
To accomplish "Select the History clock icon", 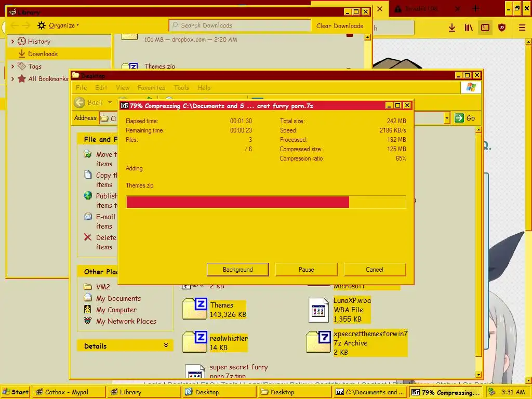I will (22, 41).
